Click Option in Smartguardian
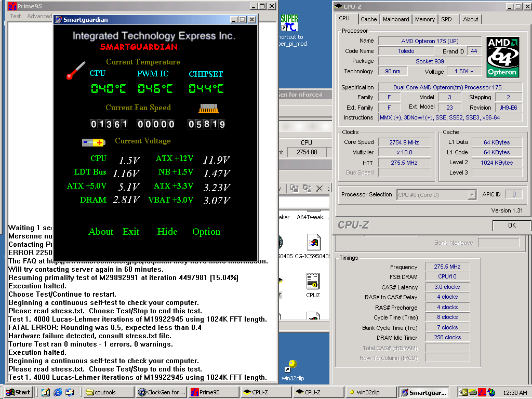Image resolution: width=532 pixels, height=399 pixels. [206, 232]
